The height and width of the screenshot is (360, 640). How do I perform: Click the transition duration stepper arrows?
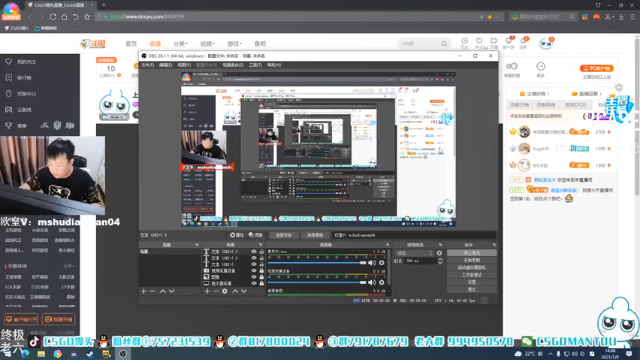point(440,261)
